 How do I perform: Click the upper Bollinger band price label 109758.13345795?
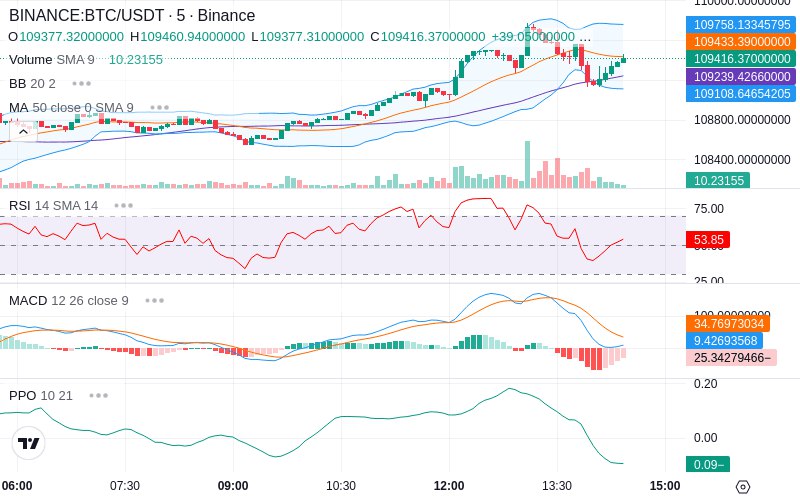[x=741, y=24]
